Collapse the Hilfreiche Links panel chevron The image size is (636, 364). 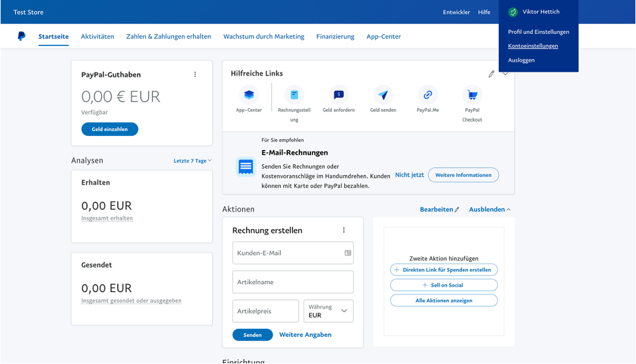(x=506, y=74)
